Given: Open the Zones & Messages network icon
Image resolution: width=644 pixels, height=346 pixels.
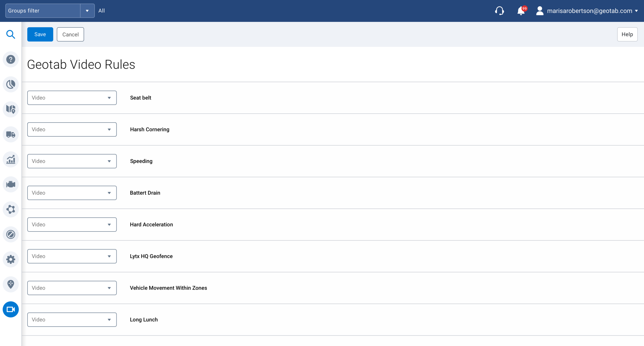Looking at the screenshot, I should 11,209.
